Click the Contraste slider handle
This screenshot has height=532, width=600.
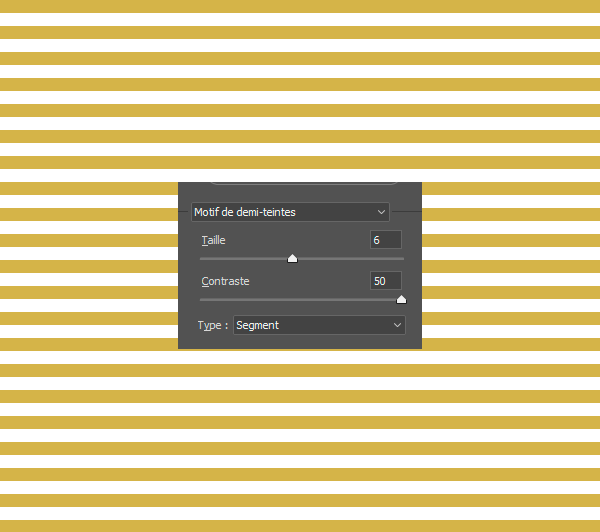401,299
